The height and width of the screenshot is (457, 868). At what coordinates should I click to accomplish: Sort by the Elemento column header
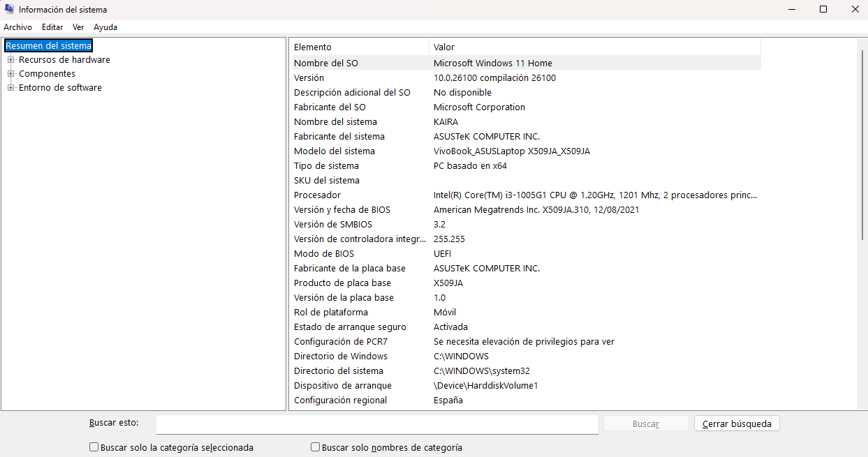point(359,47)
